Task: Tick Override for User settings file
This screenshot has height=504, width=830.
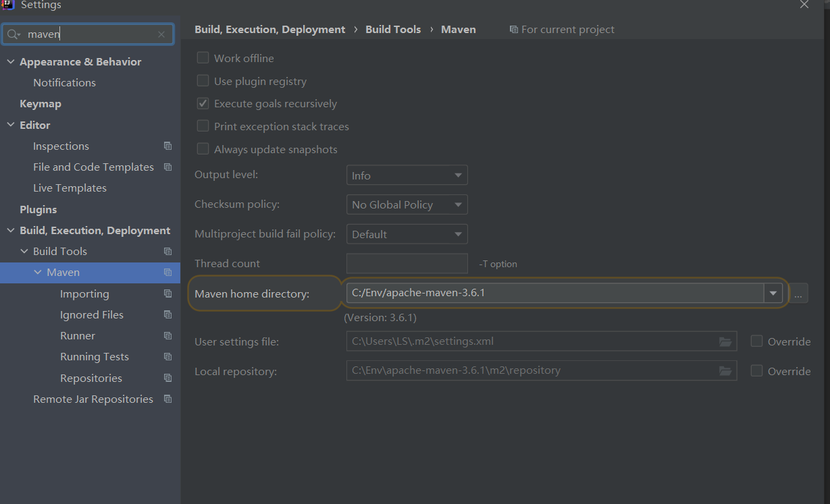Action: click(x=757, y=341)
